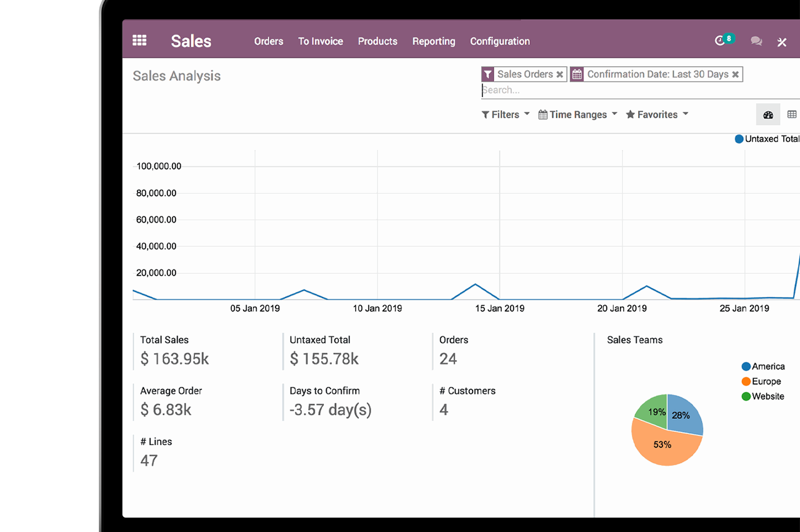Toggle Website series in pie legend
The image size is (800, 532).
tap(762, 396)
